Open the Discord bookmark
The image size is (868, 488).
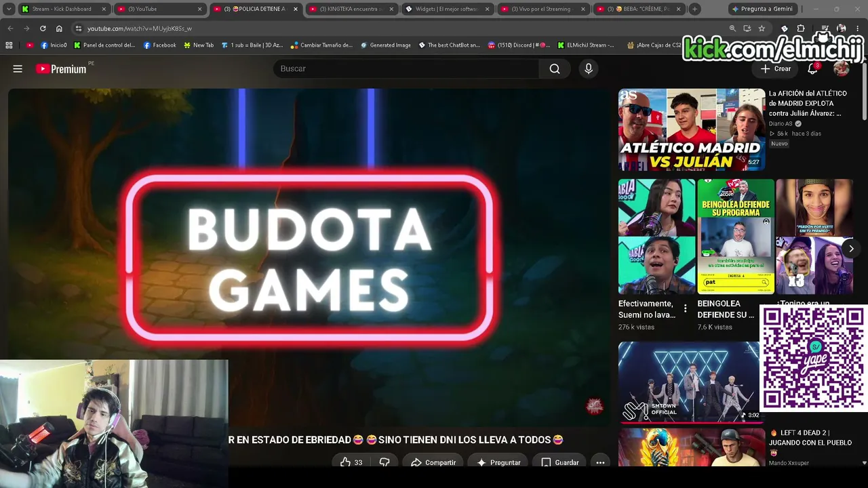(x=519, y=45)
